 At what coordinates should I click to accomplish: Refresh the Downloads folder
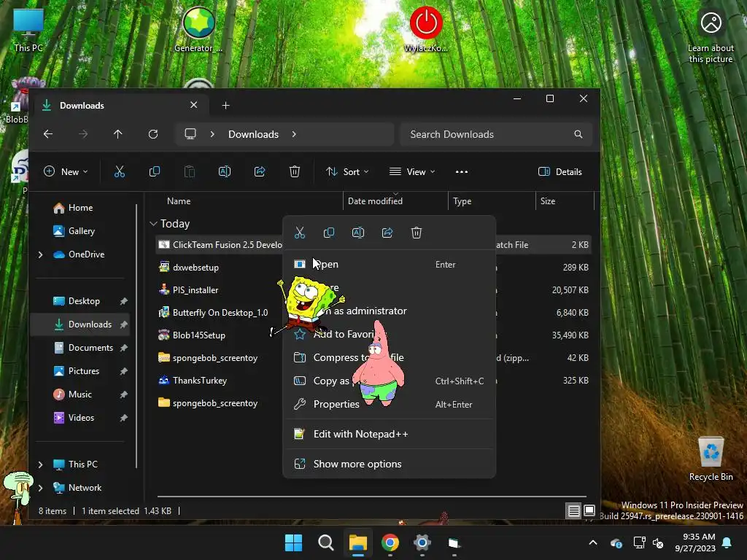[x=153, y=134]
